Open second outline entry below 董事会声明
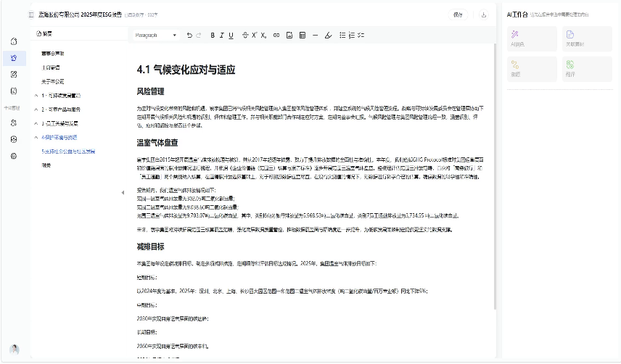 point(51,67)
